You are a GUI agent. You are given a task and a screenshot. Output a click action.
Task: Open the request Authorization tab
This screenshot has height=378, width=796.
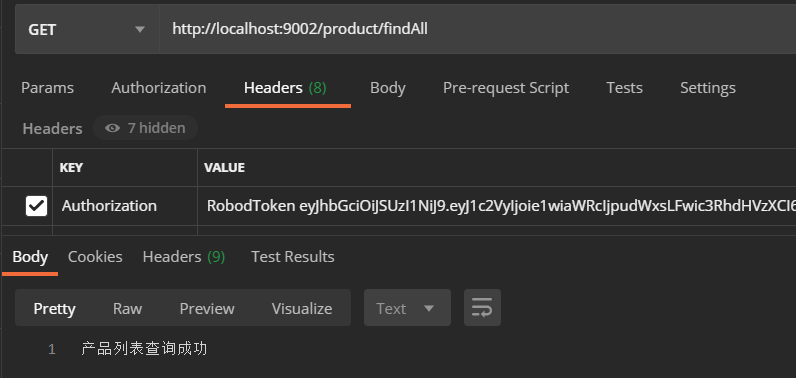[158, 88]
